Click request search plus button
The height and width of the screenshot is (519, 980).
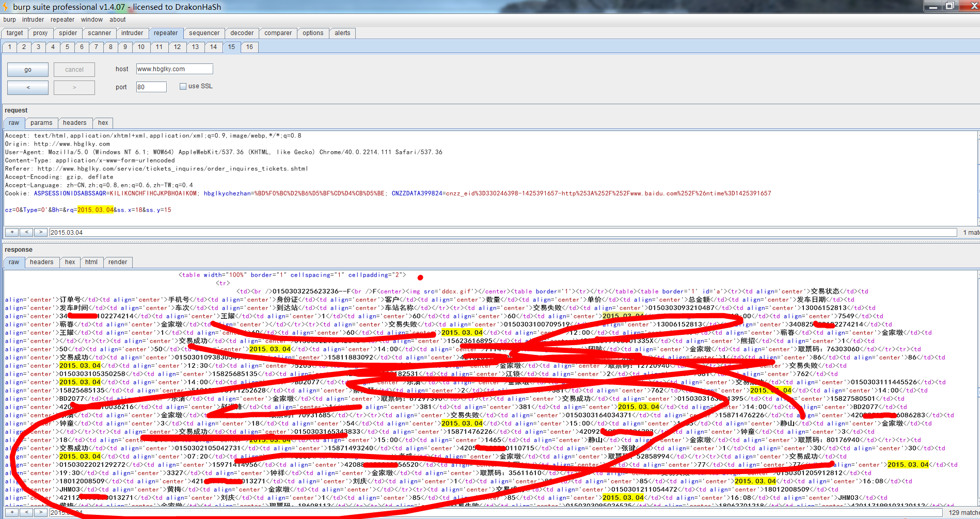(x=12, y=232)
